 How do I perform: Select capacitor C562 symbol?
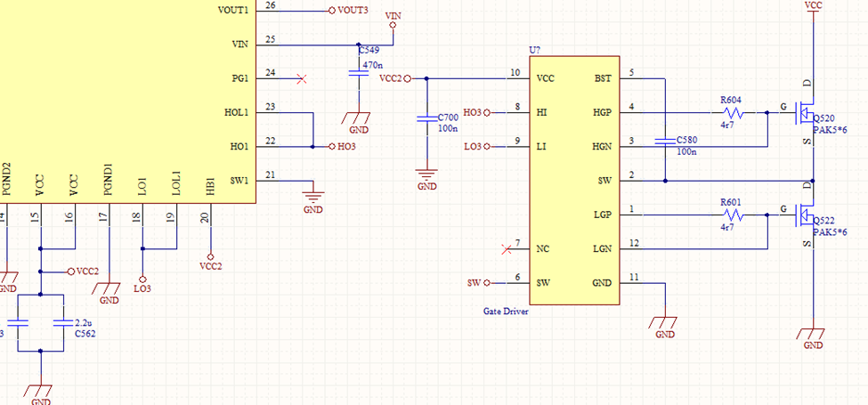pyautogui.click(x=64, y=324)
